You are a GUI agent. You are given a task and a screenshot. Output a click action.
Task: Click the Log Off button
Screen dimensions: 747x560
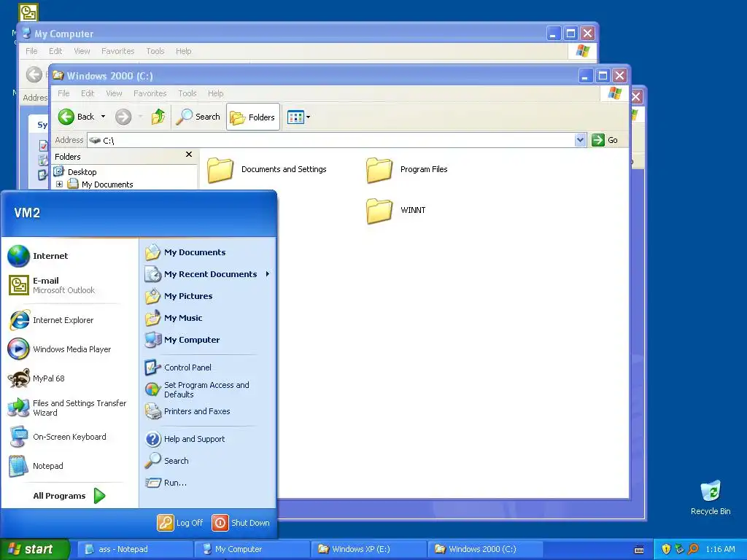[x=180, y=523]
